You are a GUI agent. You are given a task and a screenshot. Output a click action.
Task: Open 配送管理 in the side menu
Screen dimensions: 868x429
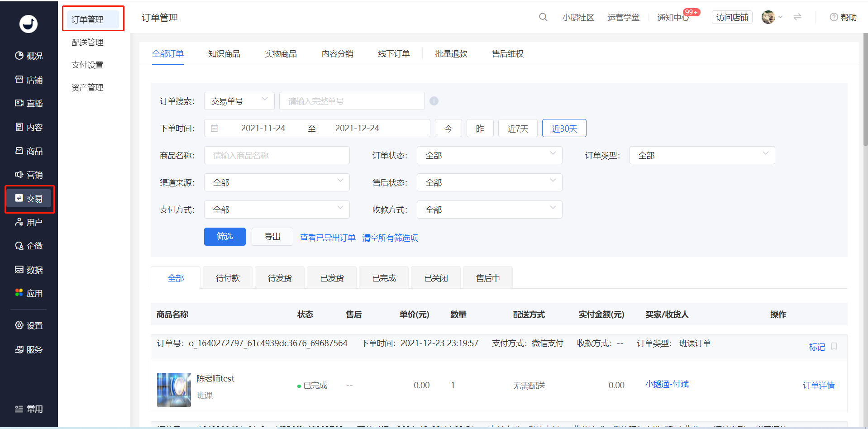click(87, 42)
